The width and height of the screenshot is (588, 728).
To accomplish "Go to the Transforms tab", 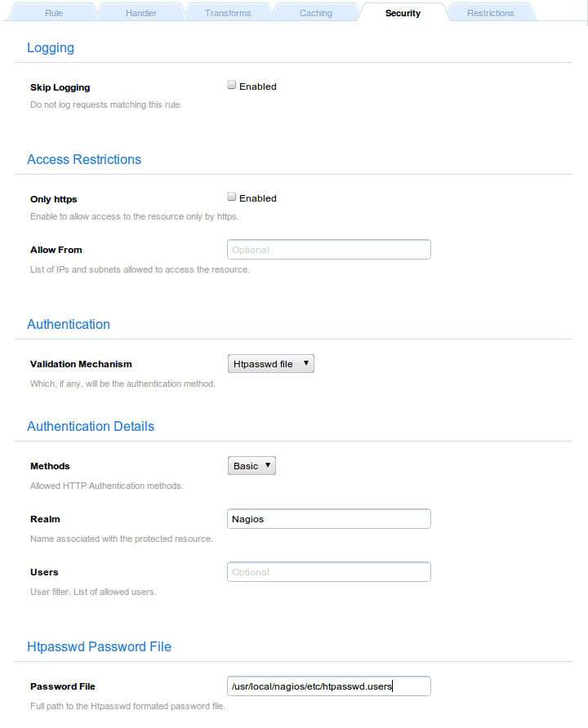I will [x=228, y=13].
